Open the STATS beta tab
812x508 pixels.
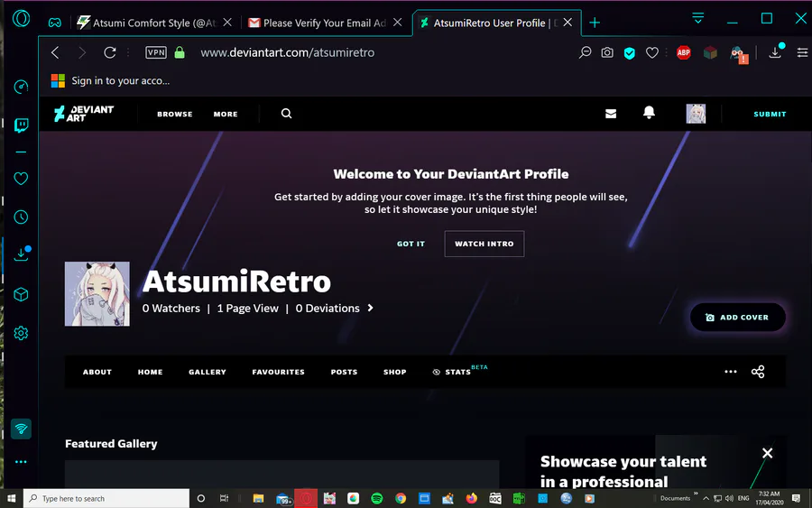click(x=459, y=371)
